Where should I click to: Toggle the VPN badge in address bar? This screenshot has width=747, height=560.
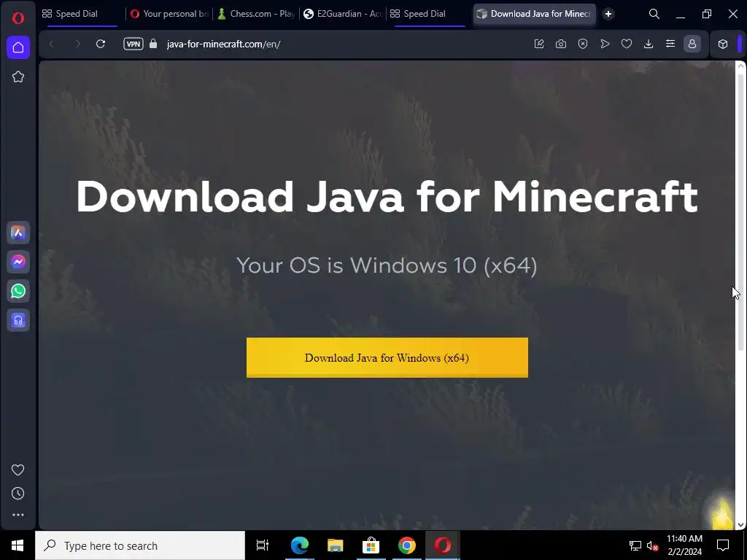[x=133, y=44]
